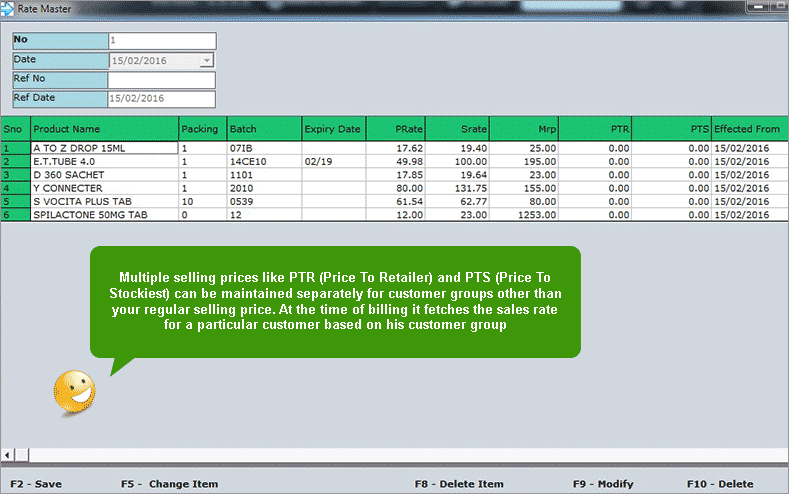
Task: Click Mrp value 155.00
Action: (x=524, y=188)
